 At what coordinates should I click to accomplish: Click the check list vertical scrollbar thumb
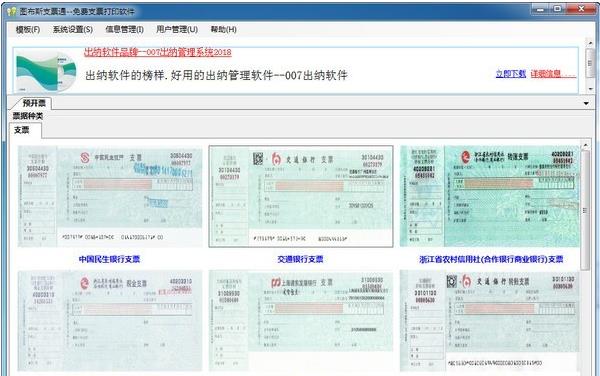(x=585, y=210)
